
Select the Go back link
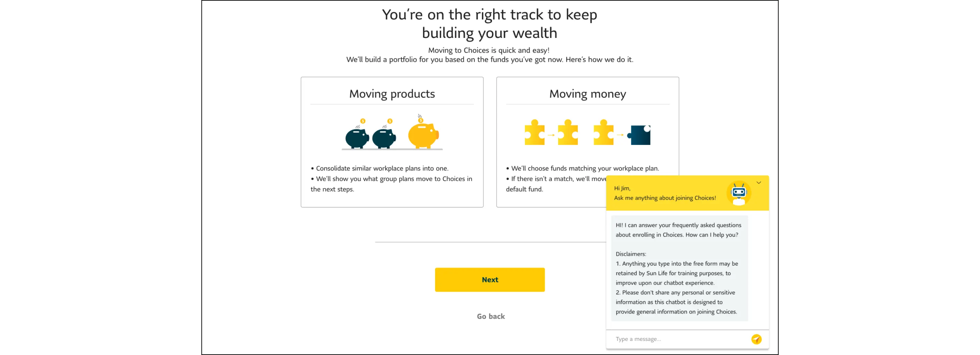coord(490,316)
